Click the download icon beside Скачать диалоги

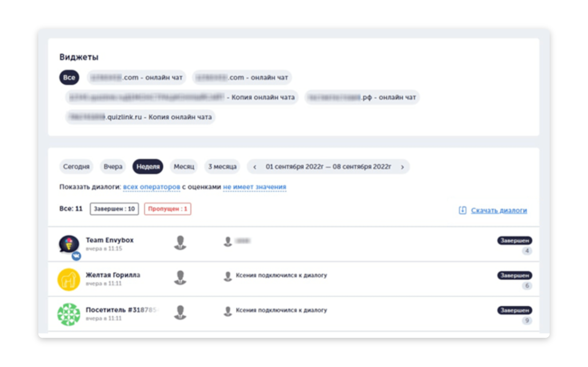[x=462, y=210]
